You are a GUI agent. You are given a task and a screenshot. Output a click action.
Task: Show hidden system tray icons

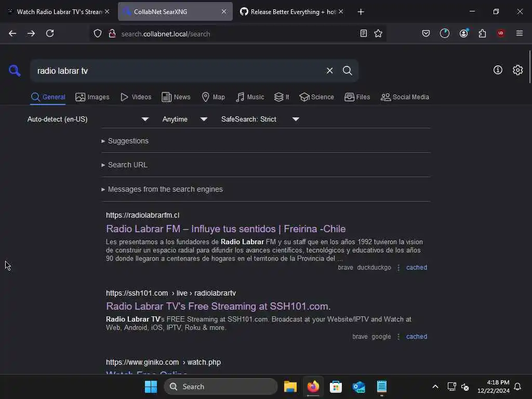tap(435, 387)
